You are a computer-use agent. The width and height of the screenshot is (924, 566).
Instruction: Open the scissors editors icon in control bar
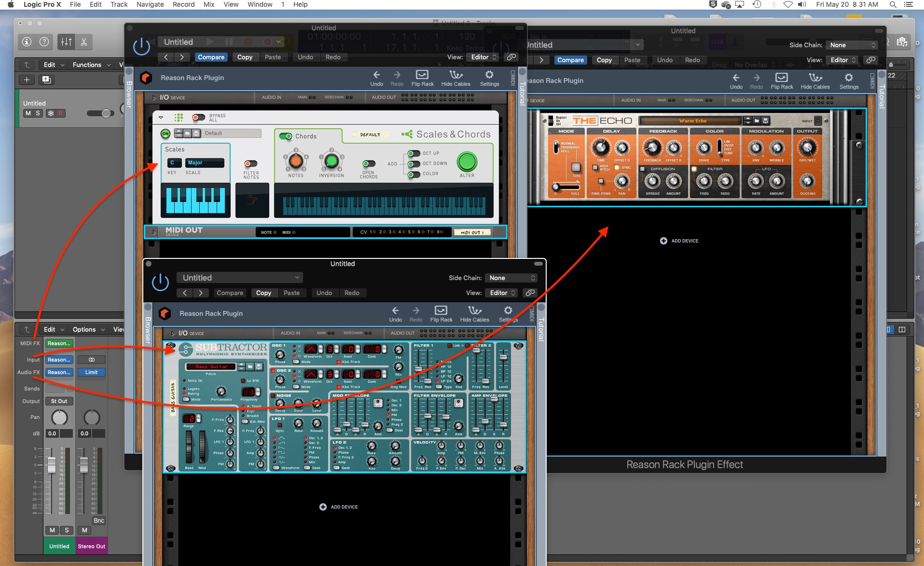click(84, 42)
